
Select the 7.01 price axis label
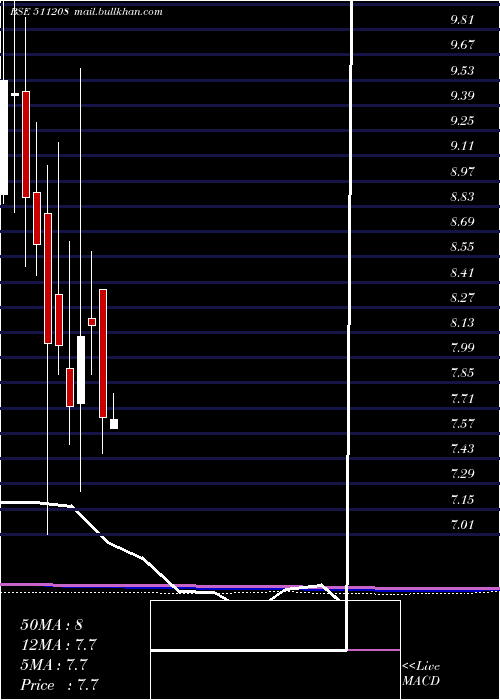[x=462, y=525]
